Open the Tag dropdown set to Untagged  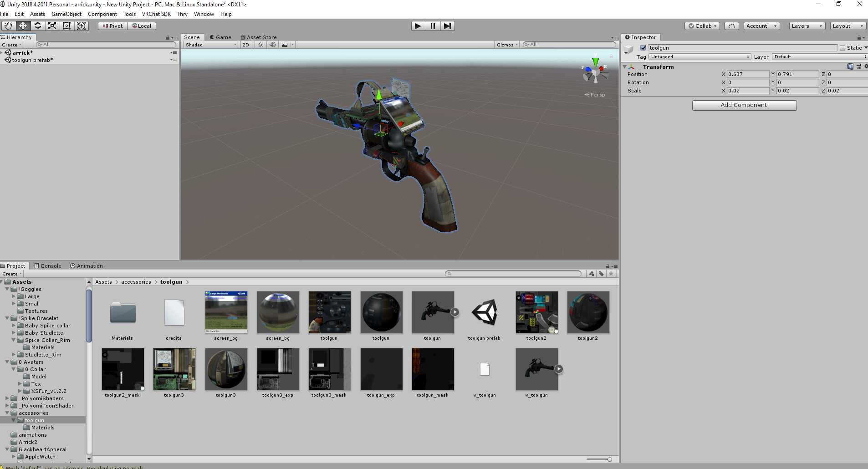click(700, 57)
